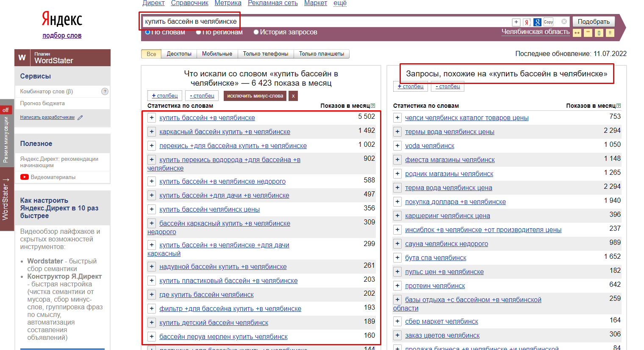The height and width of the screenshot is (350, 644).
Task: Click - столбец in the left results panel
Action: [202, 96]
